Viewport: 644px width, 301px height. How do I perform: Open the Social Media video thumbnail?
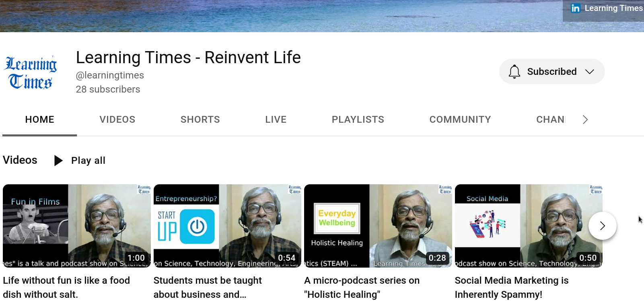coord(529,226)
